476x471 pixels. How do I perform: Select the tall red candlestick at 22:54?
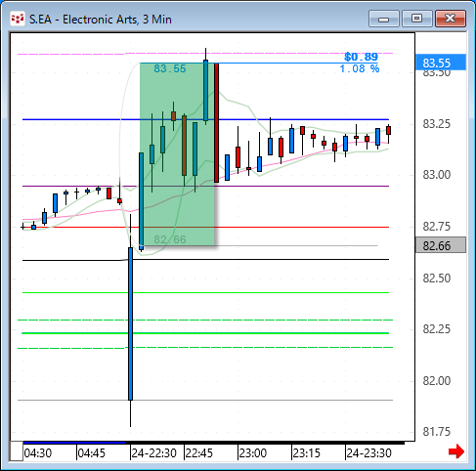(x=217, y=123)
